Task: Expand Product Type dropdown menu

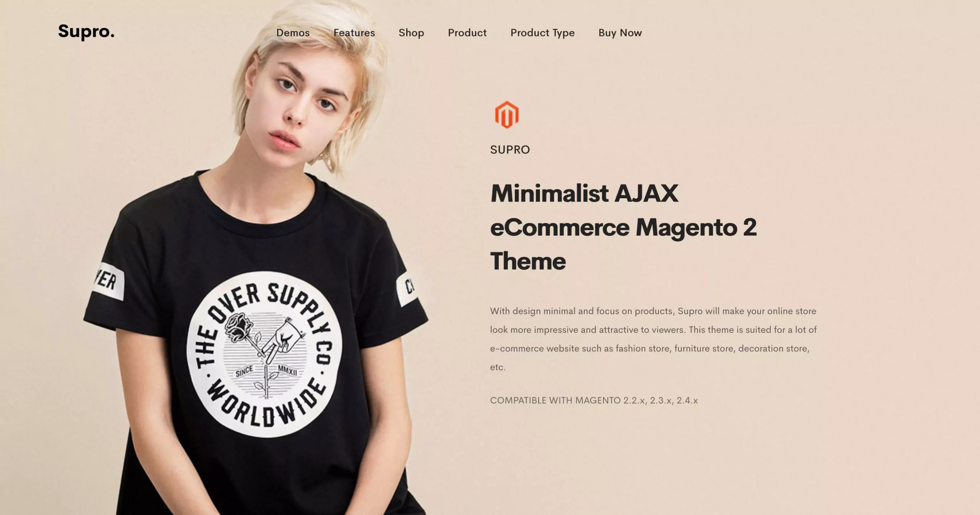Action: (x=542, y=32)
